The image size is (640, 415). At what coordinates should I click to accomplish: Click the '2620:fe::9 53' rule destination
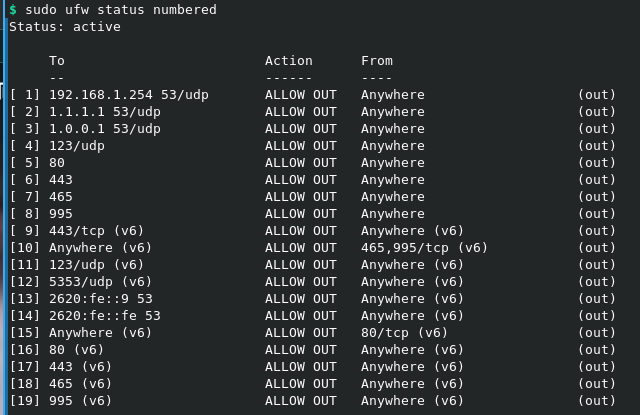100,299
